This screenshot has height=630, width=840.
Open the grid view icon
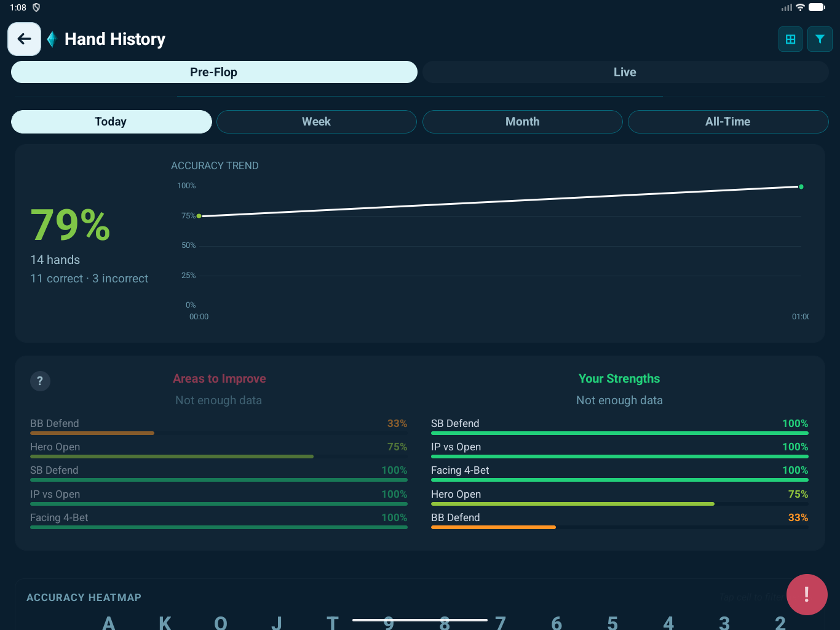(790, 39)
